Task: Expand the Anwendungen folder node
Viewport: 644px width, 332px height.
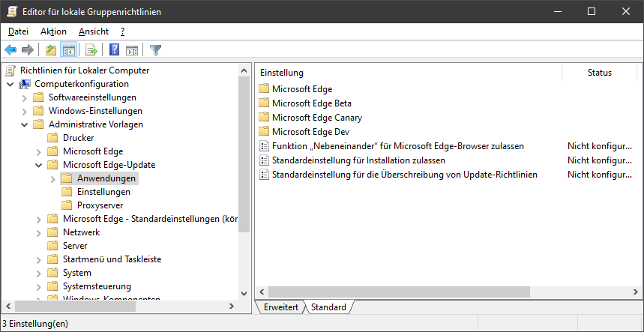Action: pos(52,178)
